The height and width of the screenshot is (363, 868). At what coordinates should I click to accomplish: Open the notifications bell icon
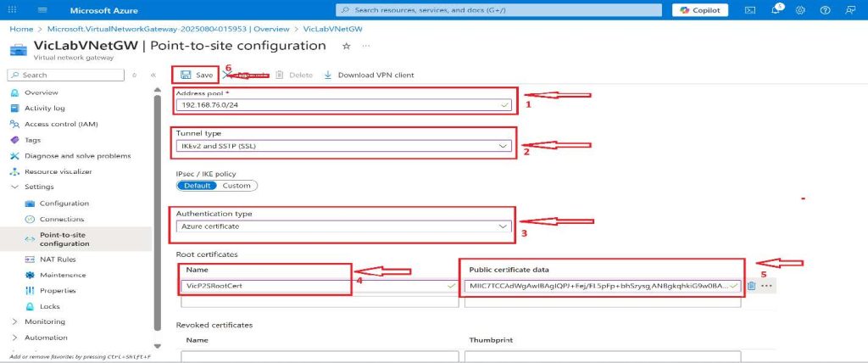coord(776,10)
